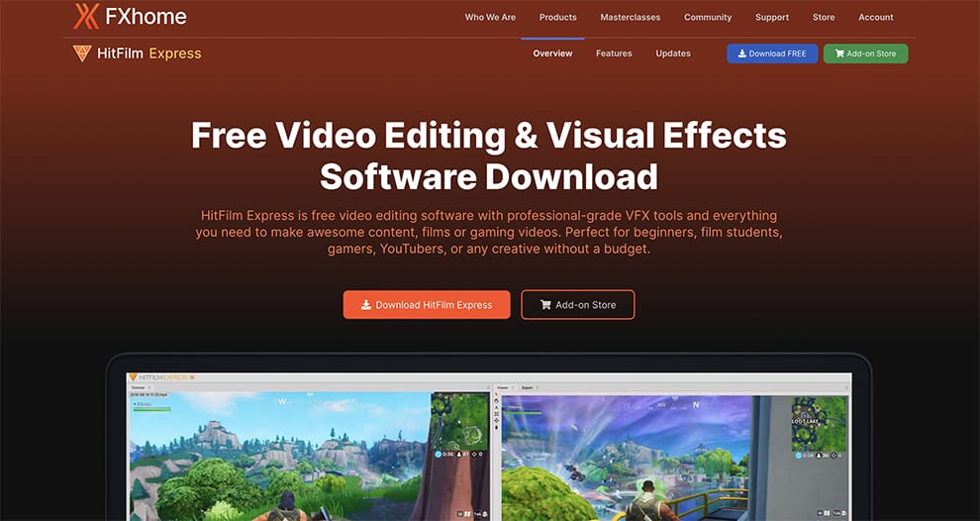This screenshot has height=521, width=980.
Task: Open the Account page
Action: coord(876,18)
